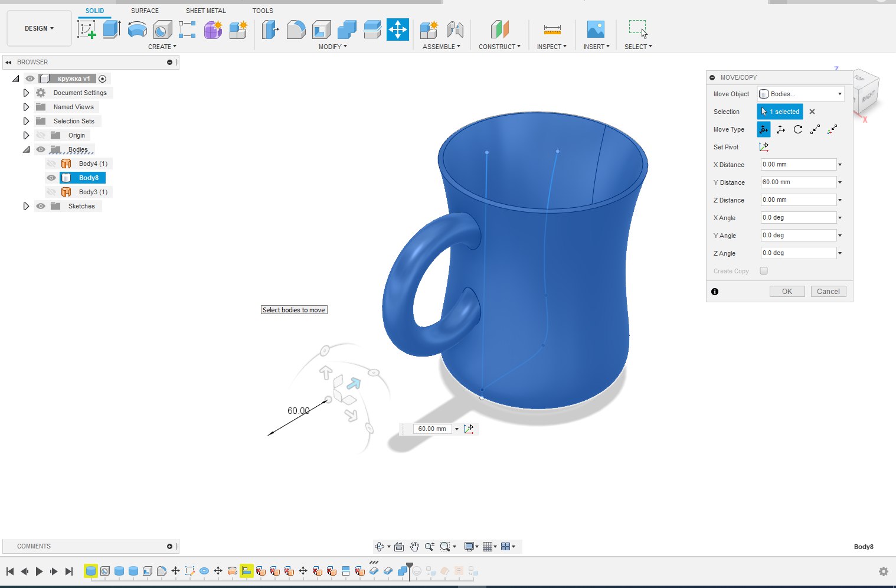Switch to the TOOLS tab

click(x=263, y=11)
